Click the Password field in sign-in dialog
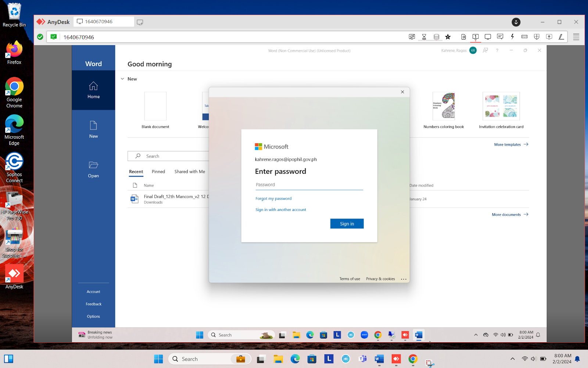588x368 pixels. [x=309, y=185]
